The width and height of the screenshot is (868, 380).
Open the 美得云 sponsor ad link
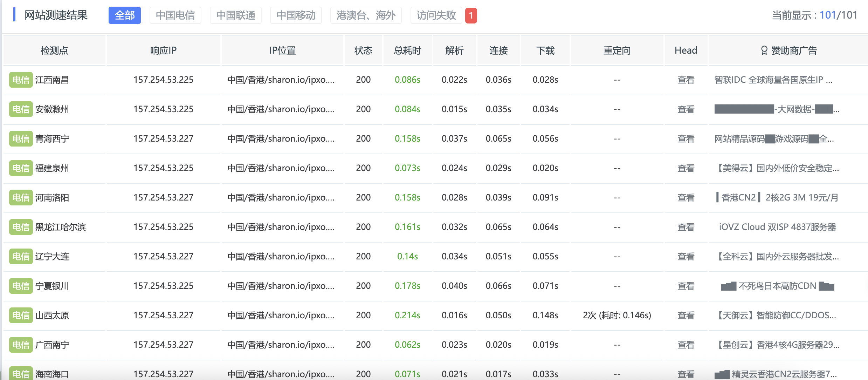click(x=776, y=168)
